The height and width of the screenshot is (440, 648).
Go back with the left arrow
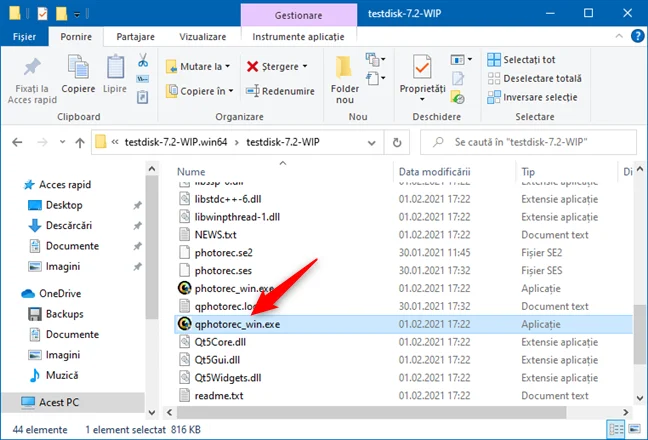(17, 143)
